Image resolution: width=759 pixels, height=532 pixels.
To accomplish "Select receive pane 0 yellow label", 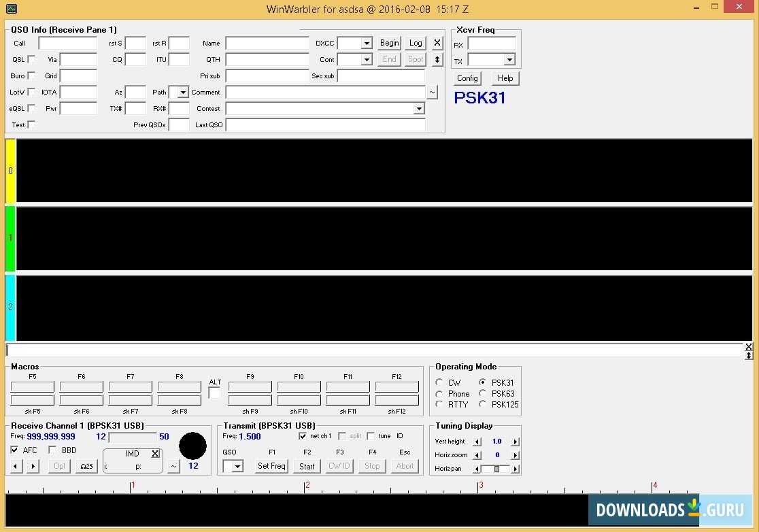I will click(x=10, y=171).
